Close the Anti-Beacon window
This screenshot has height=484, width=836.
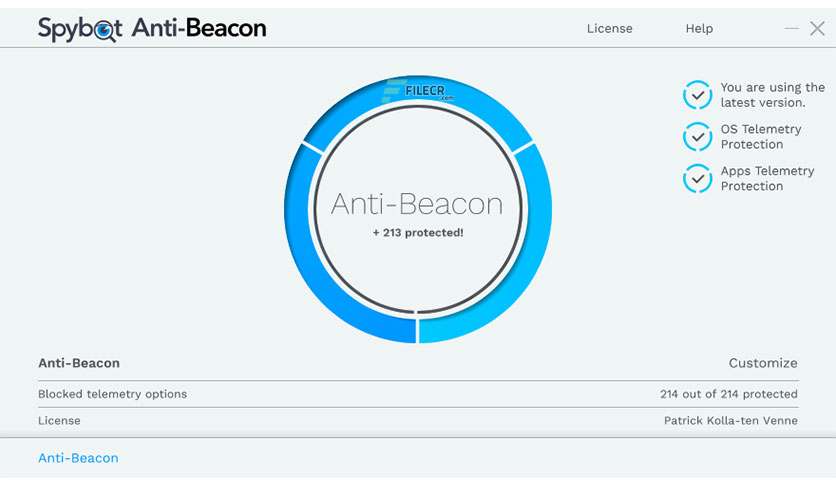point(817,29)
